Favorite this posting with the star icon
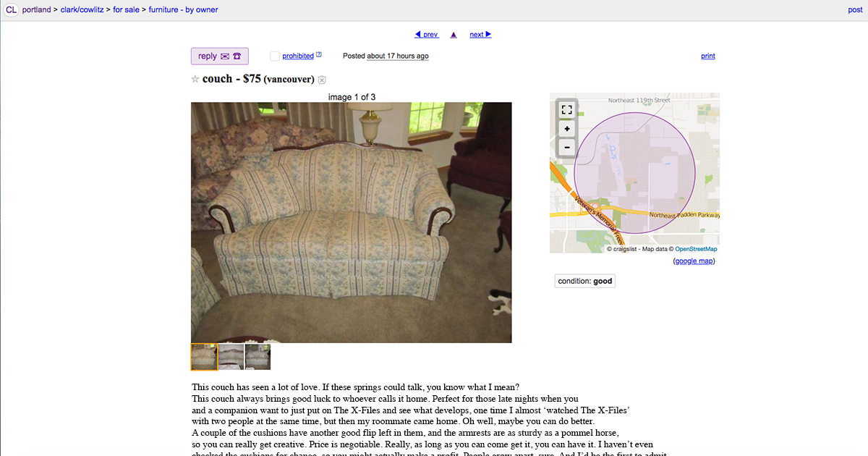 click(x=195, y=79)
